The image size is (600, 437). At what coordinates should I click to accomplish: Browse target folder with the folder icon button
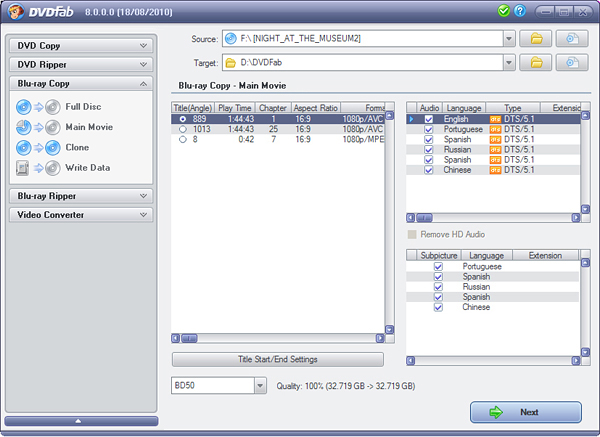(535, 63)
